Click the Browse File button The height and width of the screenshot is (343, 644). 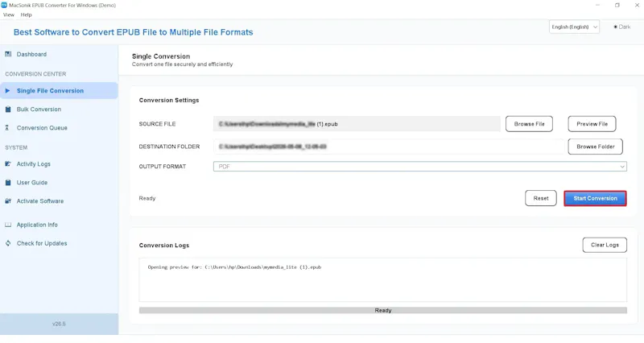click(x=529, y=124)
